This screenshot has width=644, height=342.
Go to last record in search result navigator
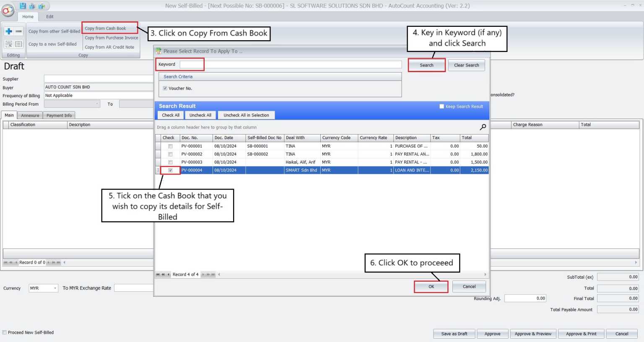(x=213, y=275)
